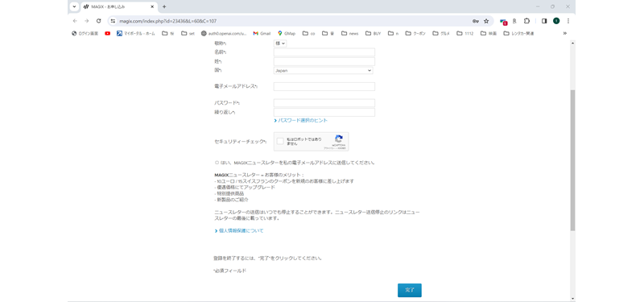Go forward to the next page
The image size is (644, 302).
click(x=86, y=21)
